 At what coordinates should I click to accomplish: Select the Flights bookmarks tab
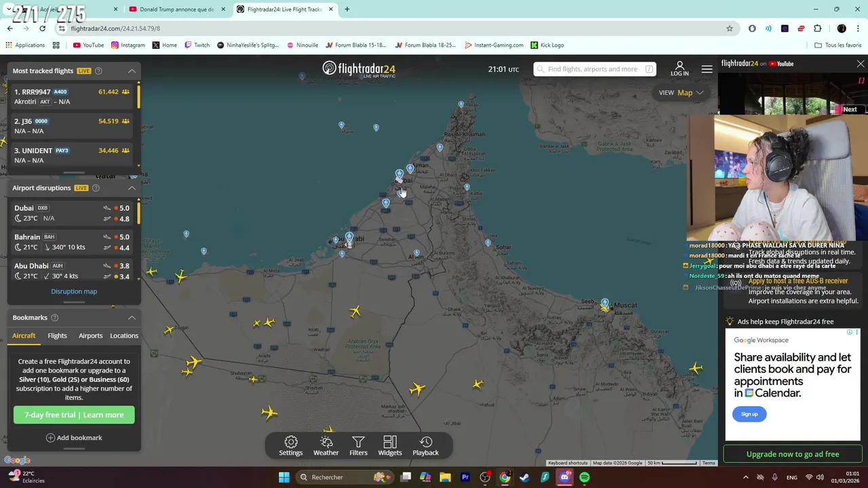57,335
